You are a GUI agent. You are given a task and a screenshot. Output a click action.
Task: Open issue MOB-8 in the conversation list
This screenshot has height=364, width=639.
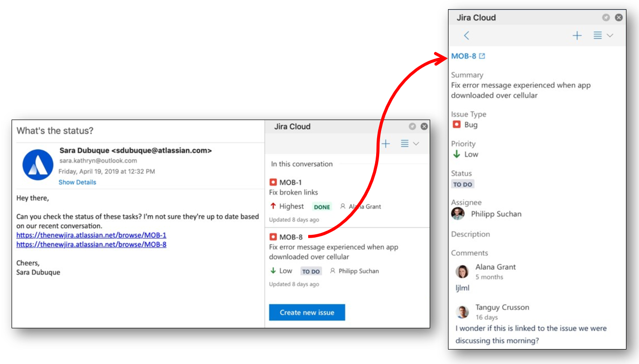(291, 237)
